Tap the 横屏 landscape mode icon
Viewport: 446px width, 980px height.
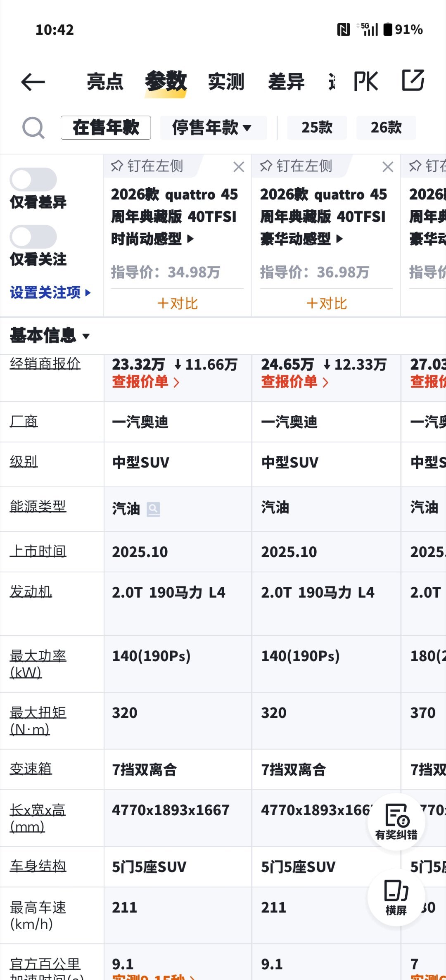396,897
